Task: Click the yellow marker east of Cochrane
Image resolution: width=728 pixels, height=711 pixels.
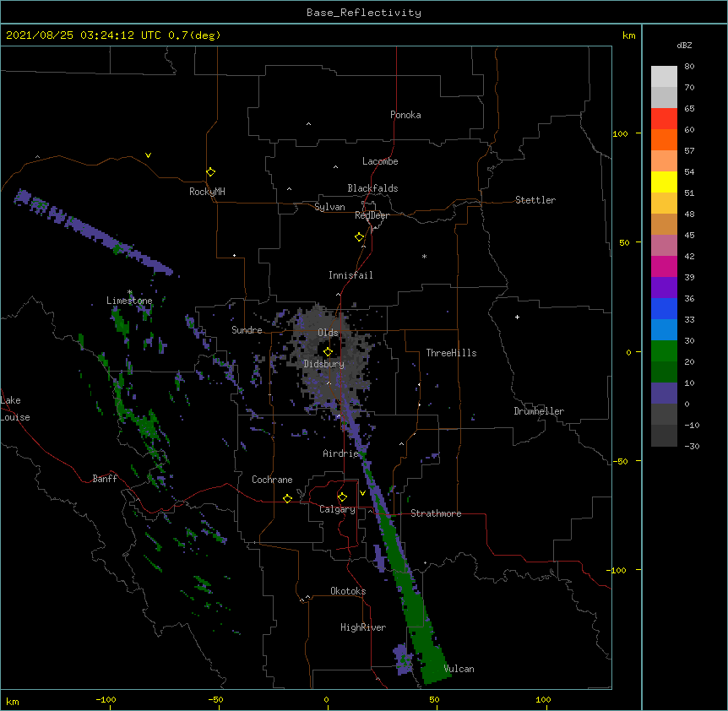Action: (x=287, y=498)
